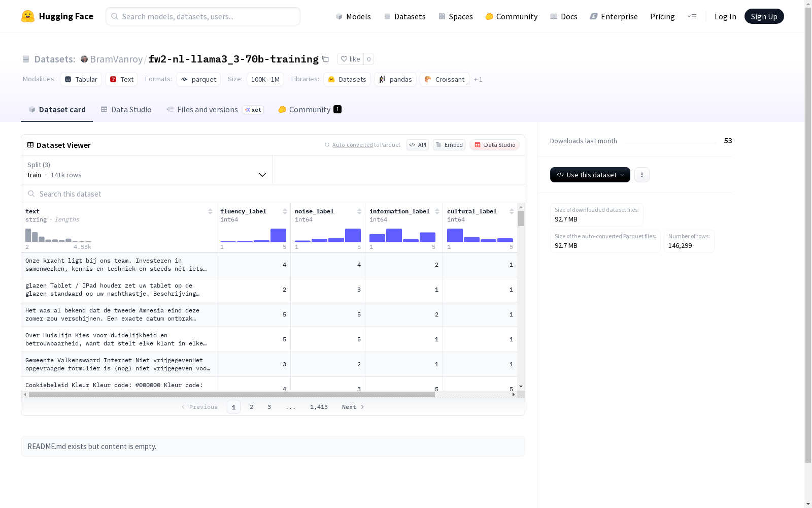This screenshot has height=508, width=812.
Task: Open Enterprise in the navigation
Action: tap(614, 16)
